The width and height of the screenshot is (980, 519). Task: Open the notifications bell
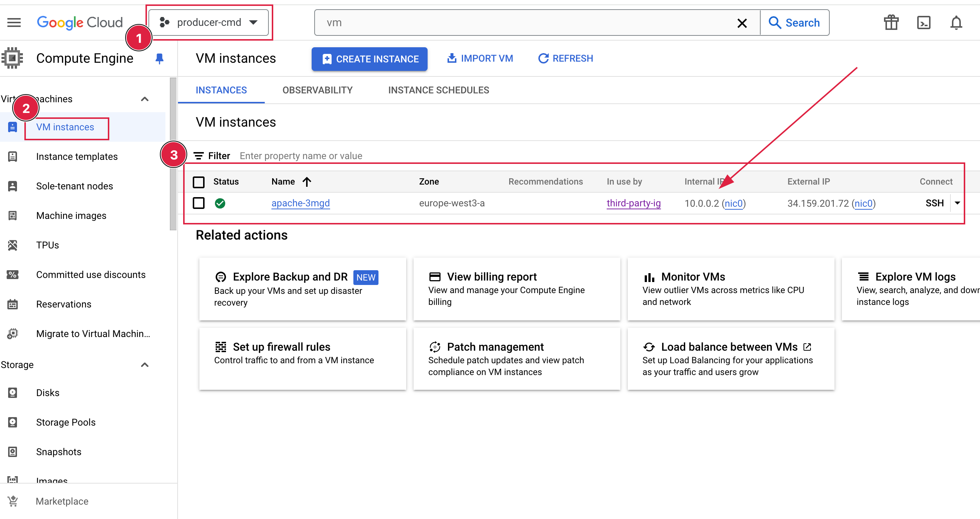tap(956, 23)
